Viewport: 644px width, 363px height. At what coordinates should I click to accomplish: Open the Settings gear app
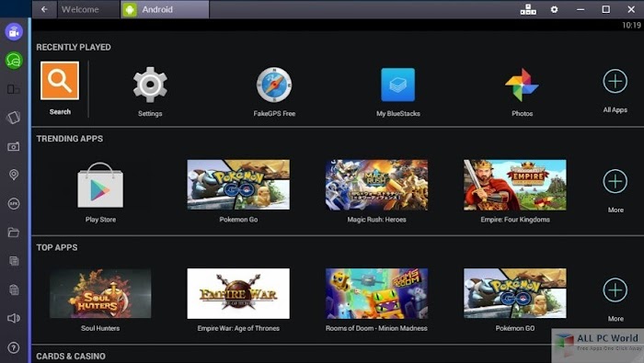(150, 85)
